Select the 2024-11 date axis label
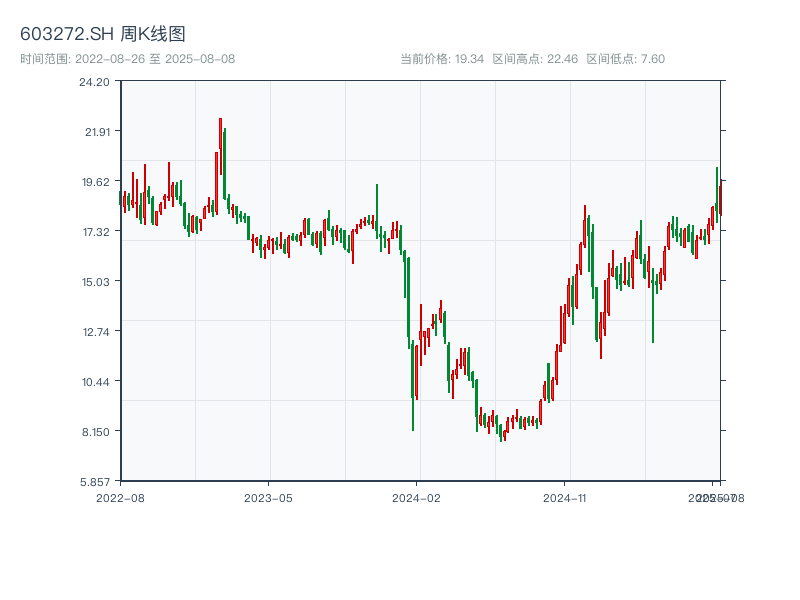The height and width of the screenshot is (600, 800). pyautogui.click(x=564, y=497)
